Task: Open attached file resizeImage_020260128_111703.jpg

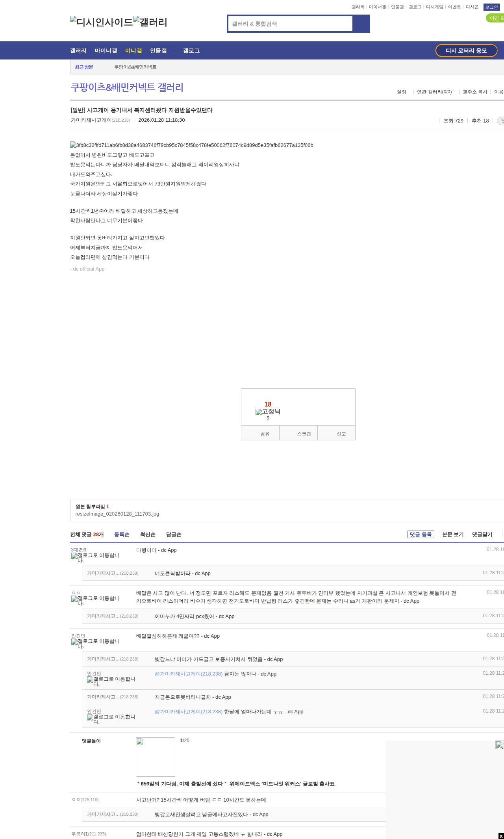Action: pyautogui.click(x=117, y=514)
